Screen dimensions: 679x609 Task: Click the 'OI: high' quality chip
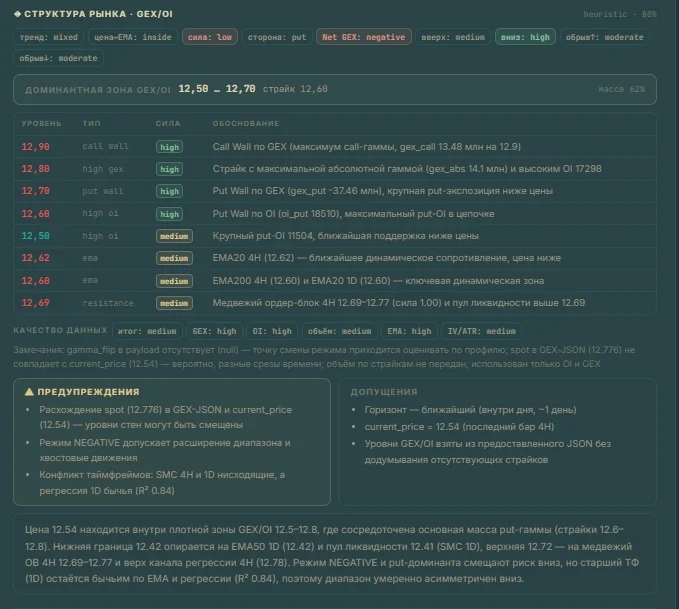[272, 331]
